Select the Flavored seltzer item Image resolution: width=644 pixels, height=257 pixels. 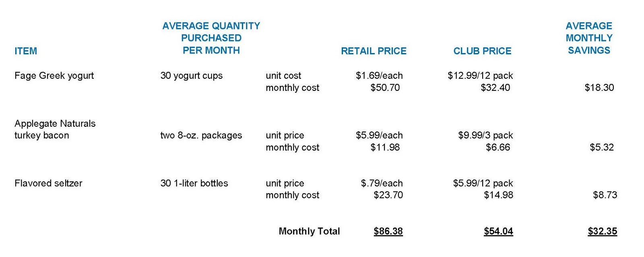[x=48, y=183]
